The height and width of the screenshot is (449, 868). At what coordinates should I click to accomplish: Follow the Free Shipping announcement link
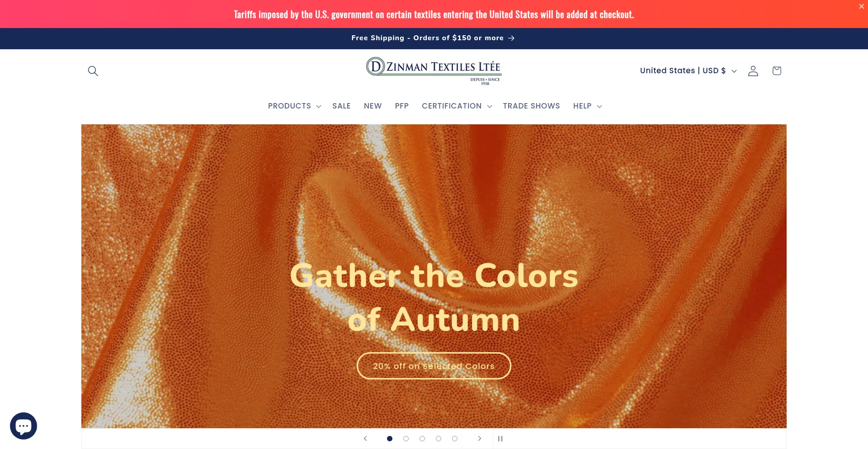(433, 38)
